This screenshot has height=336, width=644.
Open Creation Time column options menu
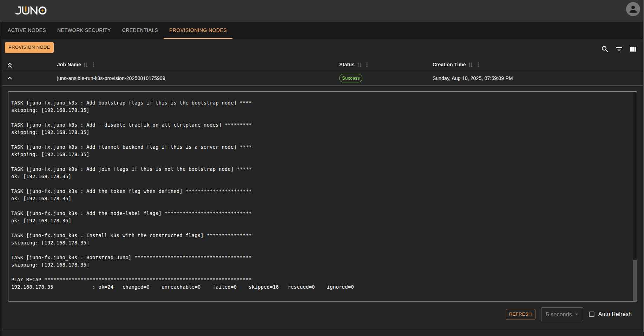coord(478,65)
